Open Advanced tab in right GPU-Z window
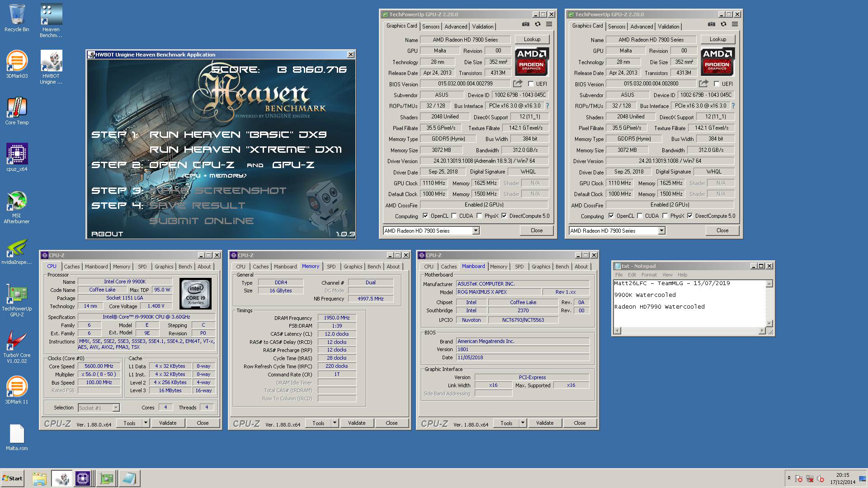Screen dimensions: 868x488 coord(642,27)
